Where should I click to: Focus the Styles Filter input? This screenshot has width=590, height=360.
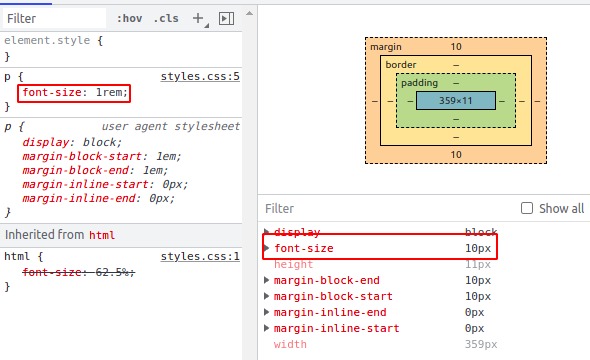[55, 18]
